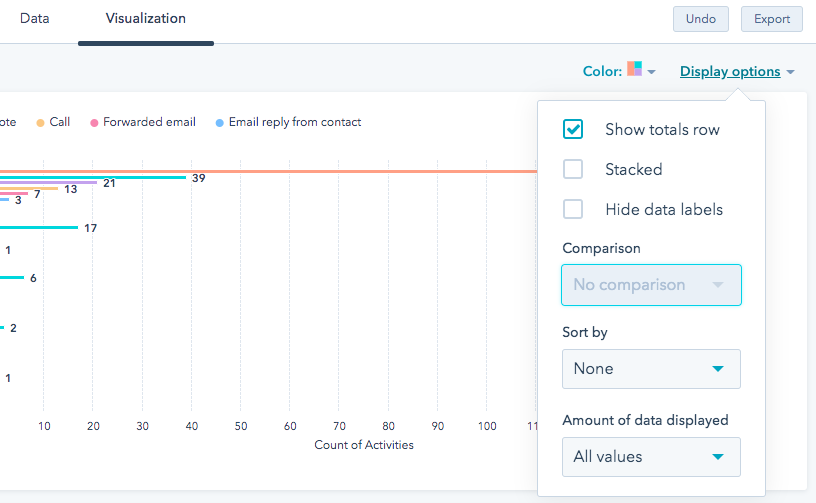Click the Export button
Viewport: 816px width, 503px height.
point(771,19)
